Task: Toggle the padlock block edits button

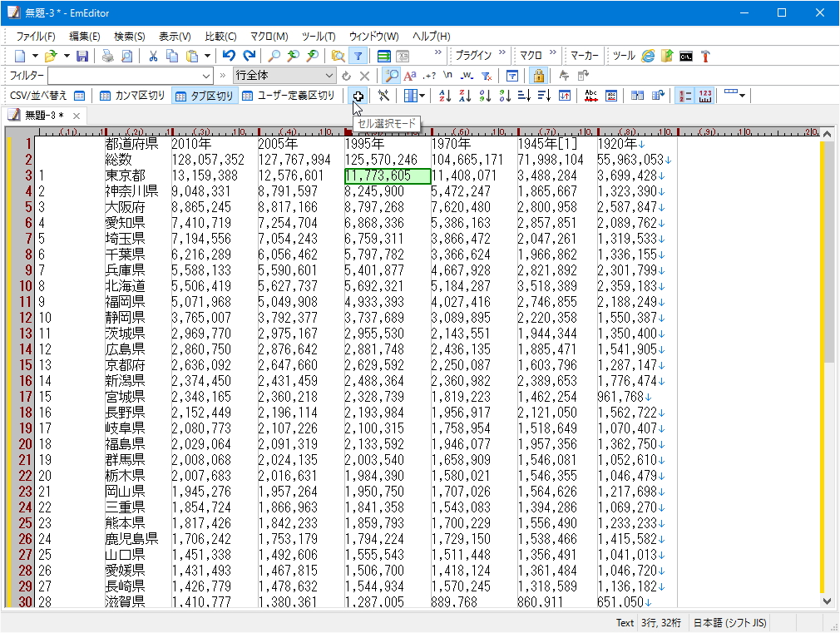Action: [538, 77]
